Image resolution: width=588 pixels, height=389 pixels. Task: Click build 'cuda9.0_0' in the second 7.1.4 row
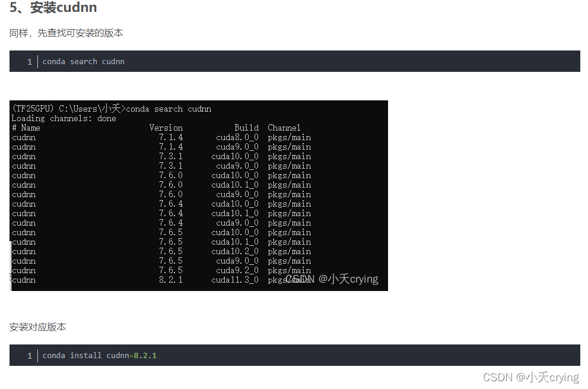click(237, 147)
